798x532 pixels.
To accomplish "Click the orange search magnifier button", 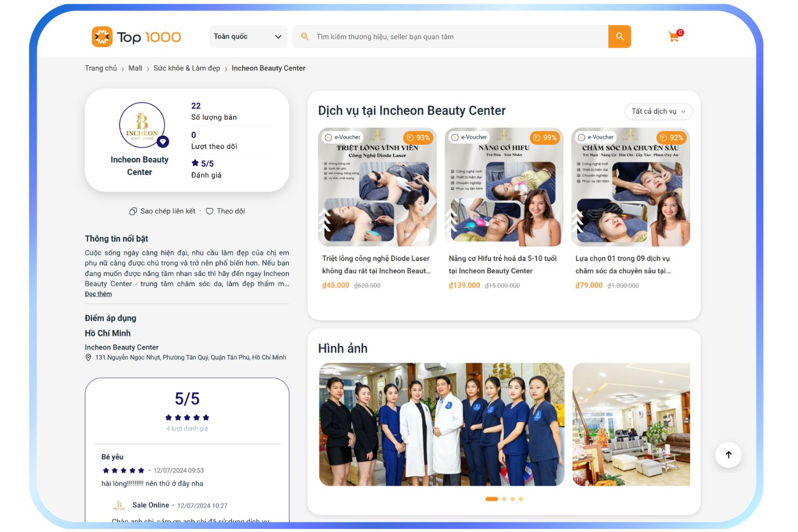I will [x=619, y=36].
